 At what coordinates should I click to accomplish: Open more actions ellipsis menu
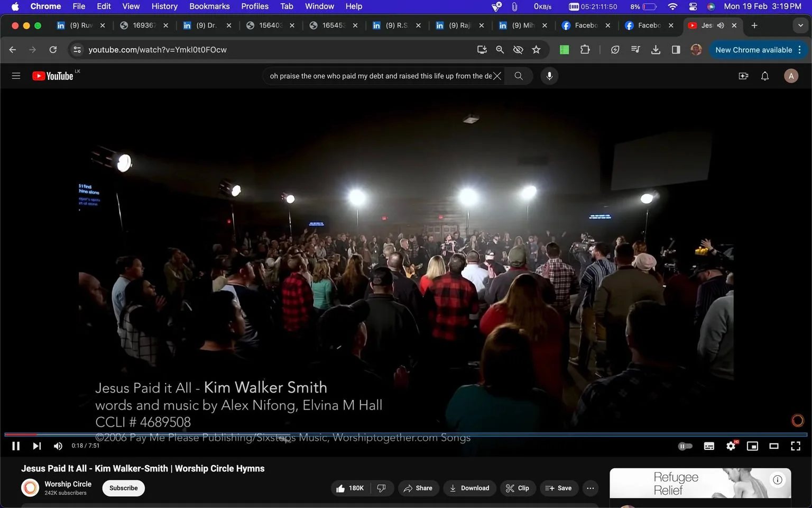(590, 488)
